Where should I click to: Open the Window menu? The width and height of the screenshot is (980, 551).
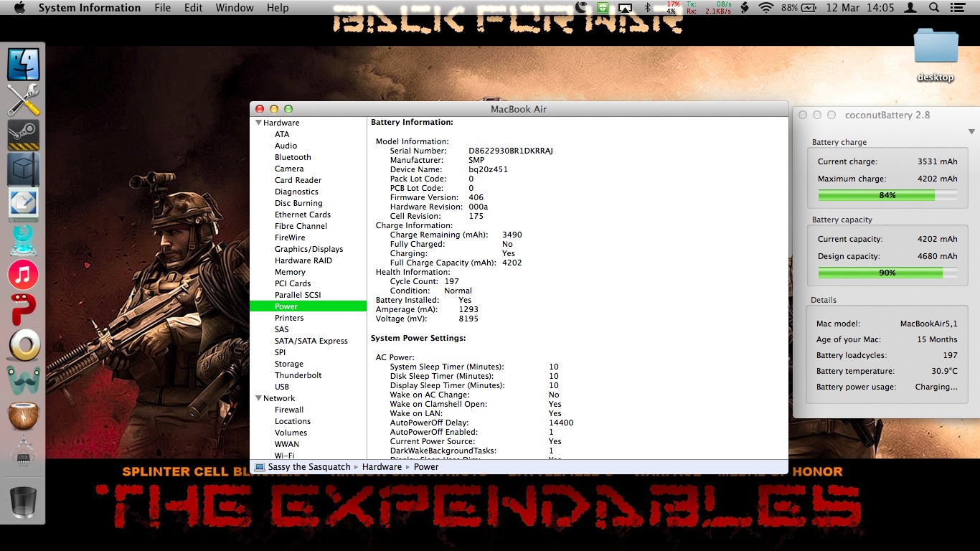235,8
